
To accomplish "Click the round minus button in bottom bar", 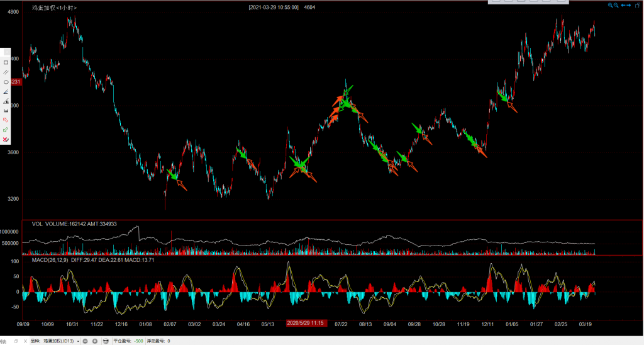I will [x=86, y=341].
